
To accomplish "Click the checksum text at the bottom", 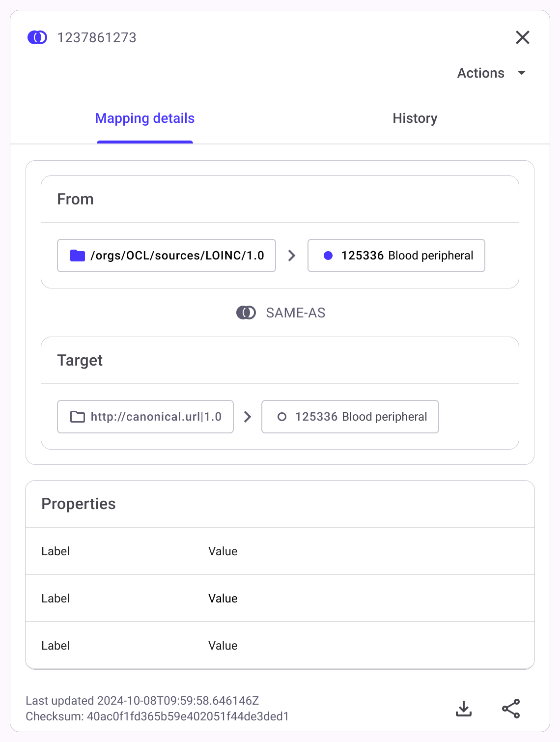I will click(157, 716).
